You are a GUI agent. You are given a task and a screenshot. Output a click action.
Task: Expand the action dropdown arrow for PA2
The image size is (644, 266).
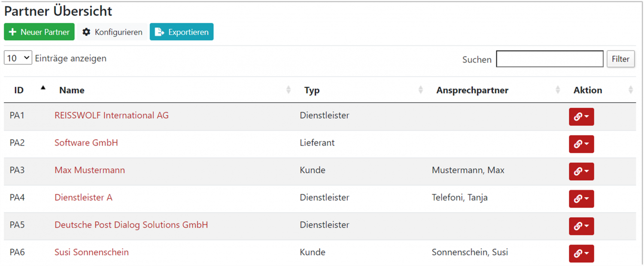586,144
